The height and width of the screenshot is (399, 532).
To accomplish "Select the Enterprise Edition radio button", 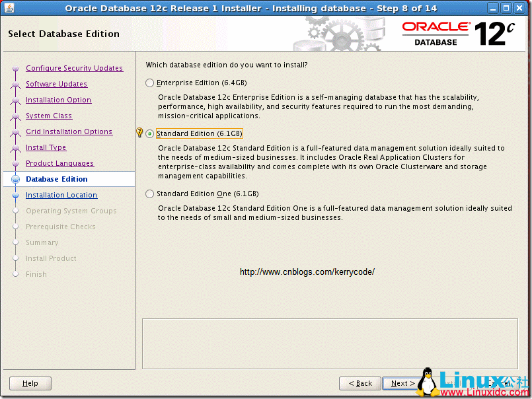I will coord(150,83).
